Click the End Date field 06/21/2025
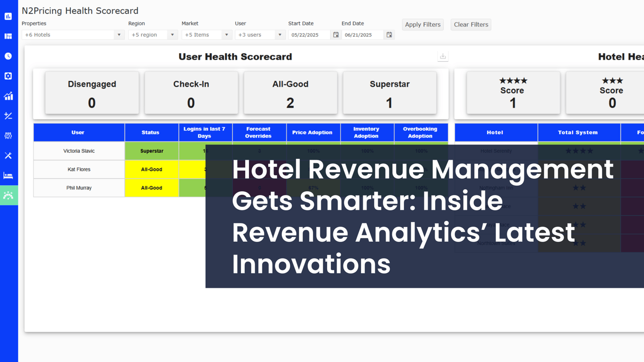644x362 pixels. [x=363, y=35]
